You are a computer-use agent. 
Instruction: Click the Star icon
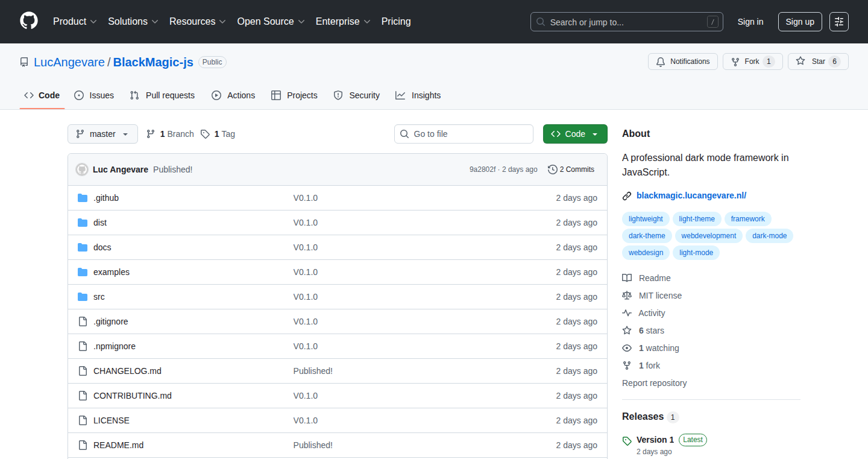point(800,62)
